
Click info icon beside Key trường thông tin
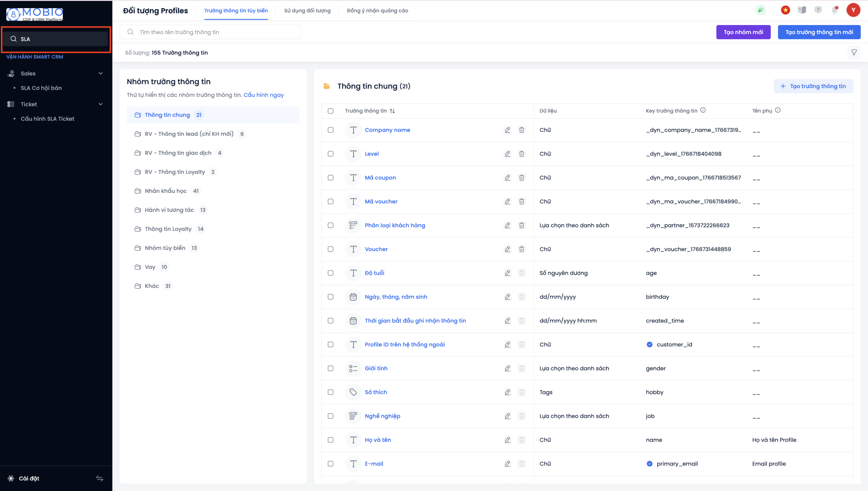[703, 110]
